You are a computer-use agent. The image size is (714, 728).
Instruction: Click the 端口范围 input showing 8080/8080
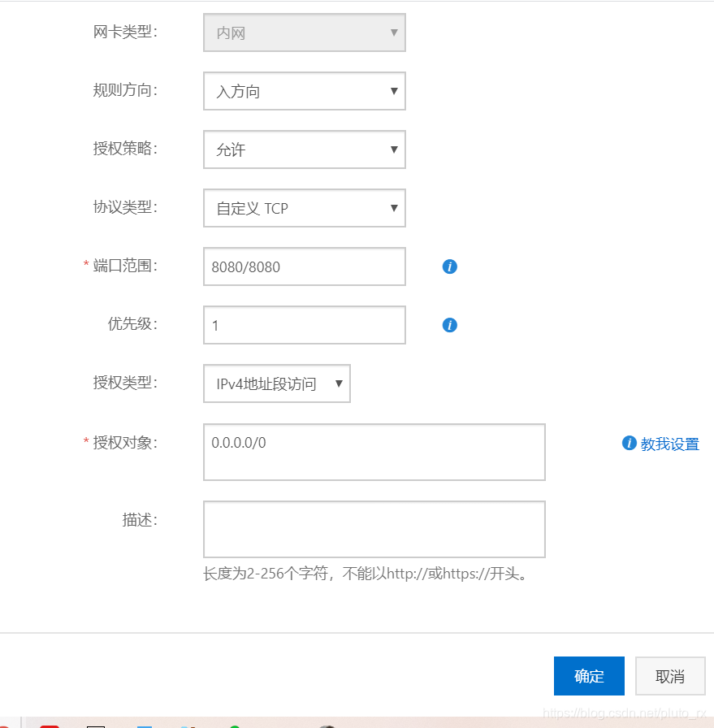tap(305, 266)
